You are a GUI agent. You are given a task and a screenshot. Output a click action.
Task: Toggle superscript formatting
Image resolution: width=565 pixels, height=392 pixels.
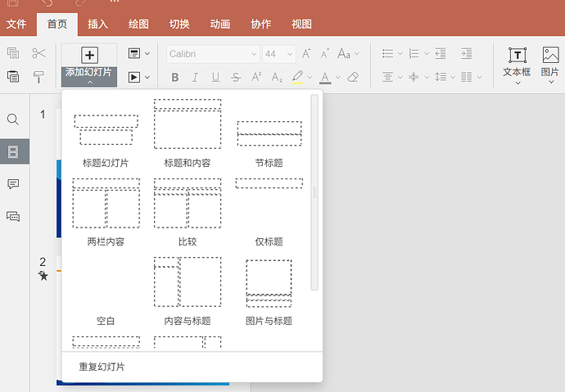pos(256,77)
